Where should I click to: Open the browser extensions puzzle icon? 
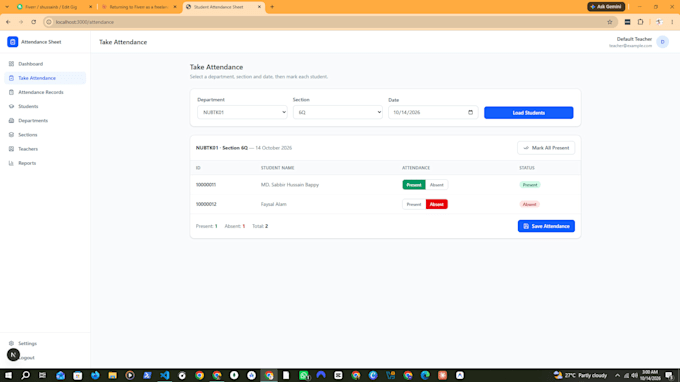pyautogui.click(x=641, y=22)
